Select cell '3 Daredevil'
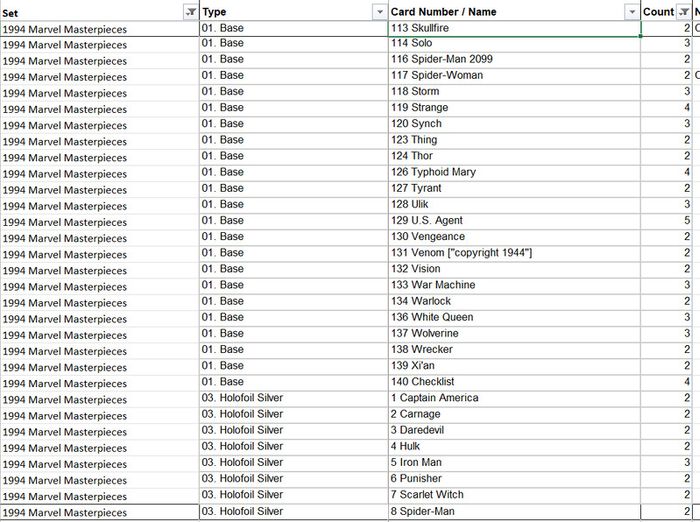 pyautogui.click(x=514, y=430)
